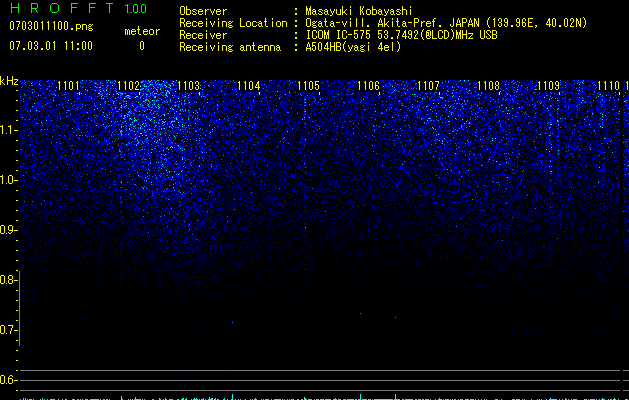Click the date stamp 07.03.01 11:00
The image size is (629, 400).
tap(51, 46)
